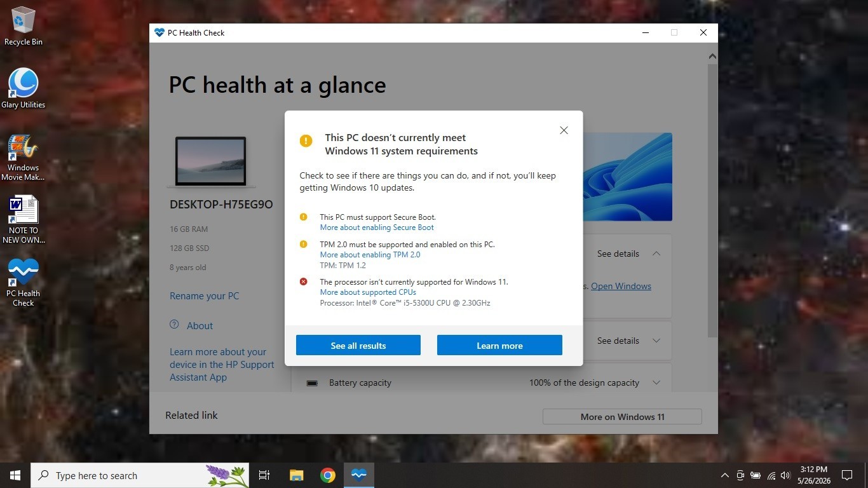Screen dimensions: 868x488
Task: Minimize the PC Health Check window
Action: (x=645, y=32)
